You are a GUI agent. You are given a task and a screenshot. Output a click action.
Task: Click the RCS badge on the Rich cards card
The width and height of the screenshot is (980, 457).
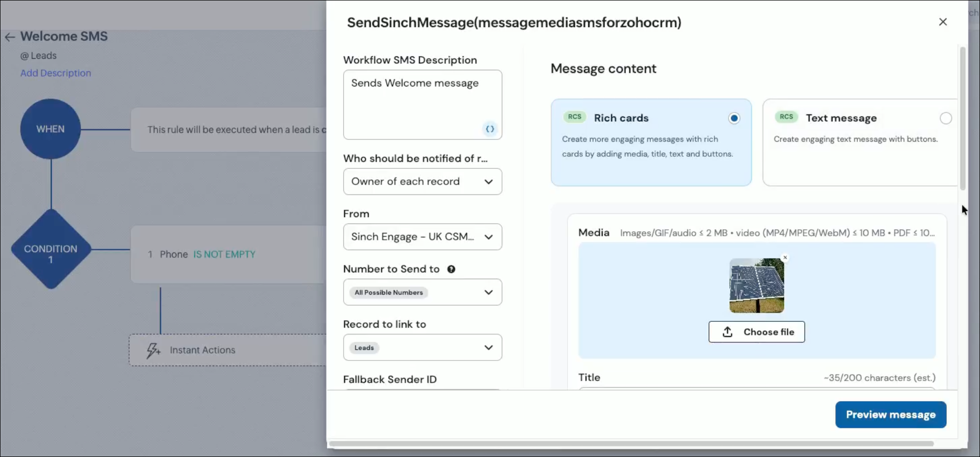point(575,117)
